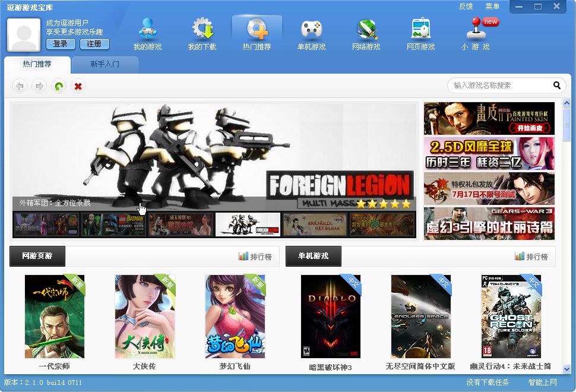Click the forward arrow navigation button
The image size is (576, 392).
(x=39, y=86)
